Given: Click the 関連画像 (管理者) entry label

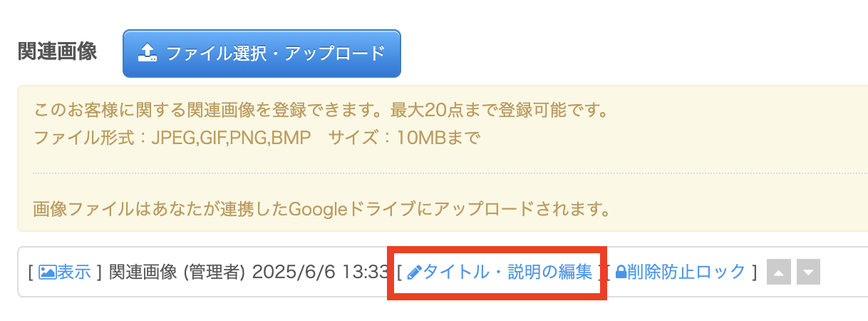Looking at the screenshot, I should point(177,272).
